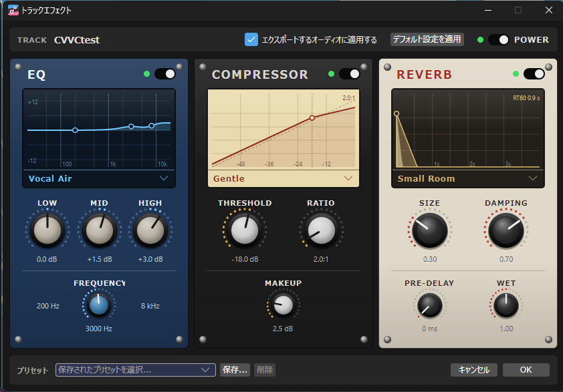Minimize the track effect window
Viewport: 563px width, 392px height.
[488, 10]
